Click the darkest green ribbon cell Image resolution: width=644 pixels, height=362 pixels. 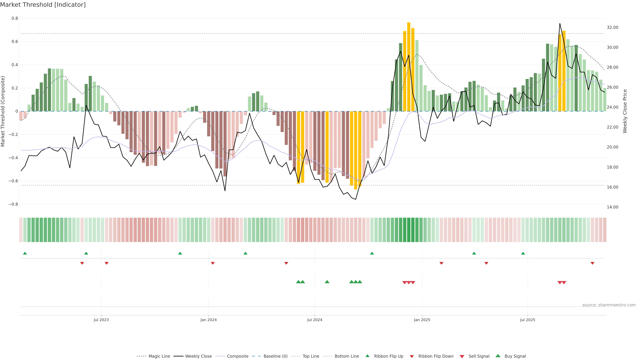(x=409, y=230)
